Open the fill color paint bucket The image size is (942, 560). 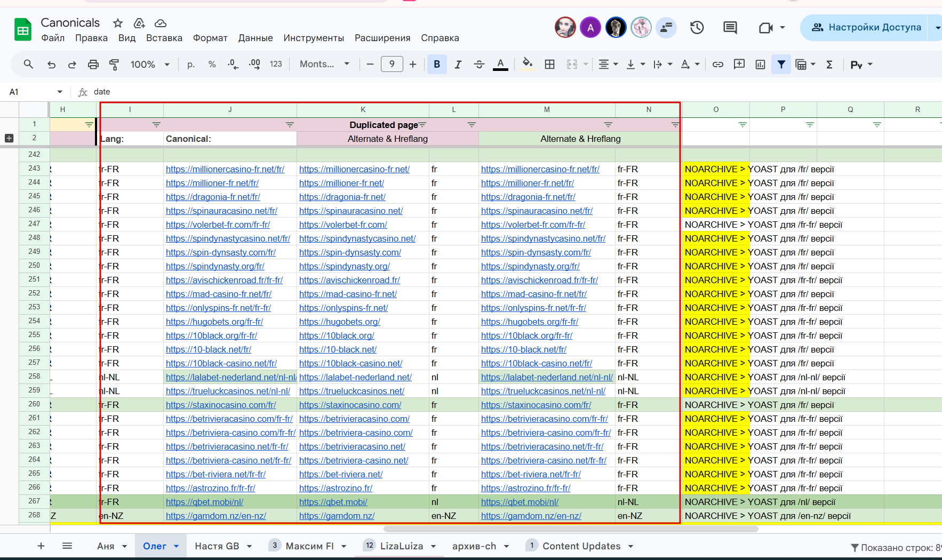click(x=527, y=65)
